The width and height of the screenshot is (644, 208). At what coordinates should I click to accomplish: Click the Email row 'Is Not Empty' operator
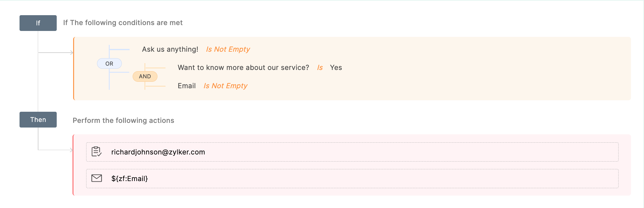[225, 86]
